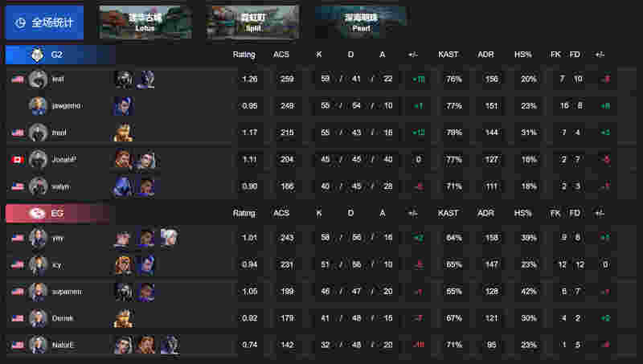The width and height of the screenshot is (643, 364).
Task: Select the Split map thumbnail tab
Action: click(x=253, y=22)
